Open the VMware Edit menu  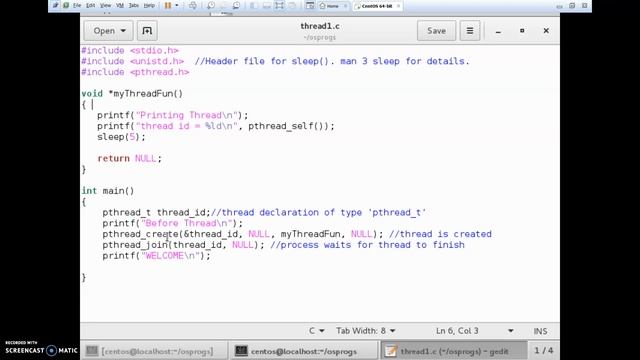pyautogui.click(x=91, y=6)
